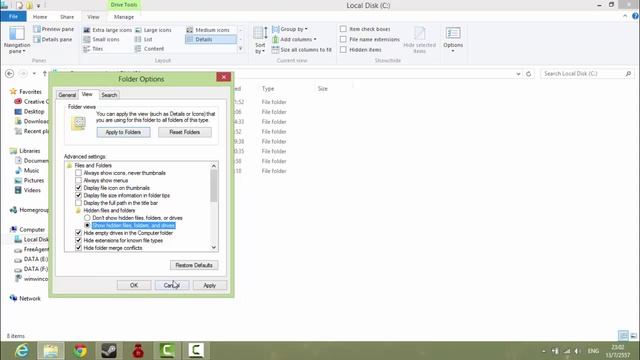Image resolution: width=640 pixels, height=360 pixels.
Task: Click the Back navigation arrow
Action: tap(9, 73)
